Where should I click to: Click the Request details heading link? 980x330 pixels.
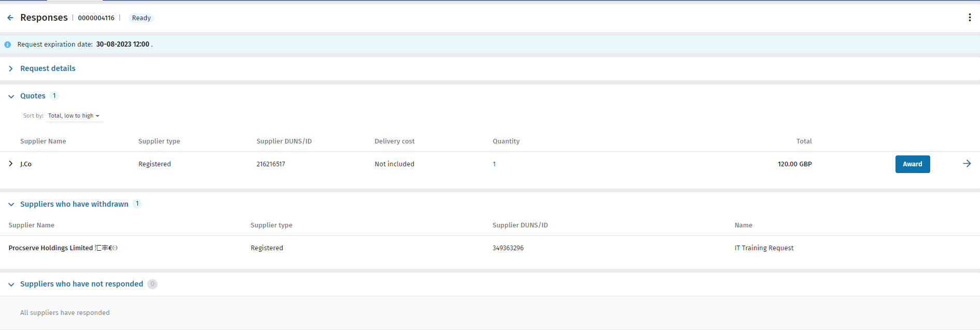point(48,68)
